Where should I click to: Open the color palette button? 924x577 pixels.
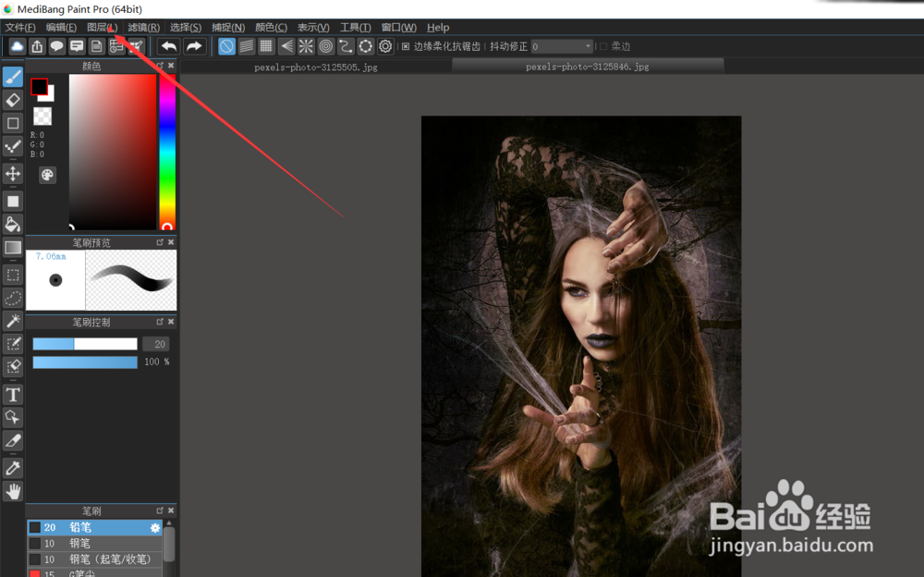47,175
